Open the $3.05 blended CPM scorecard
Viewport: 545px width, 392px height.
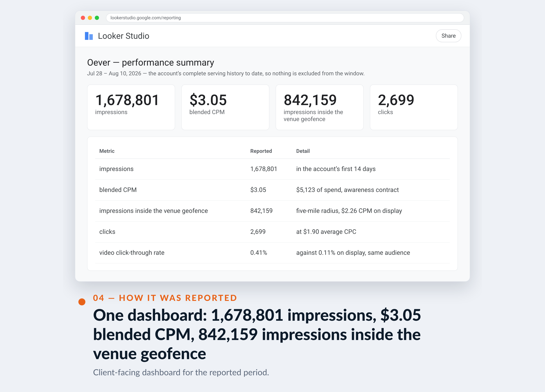tap(225, 107)
